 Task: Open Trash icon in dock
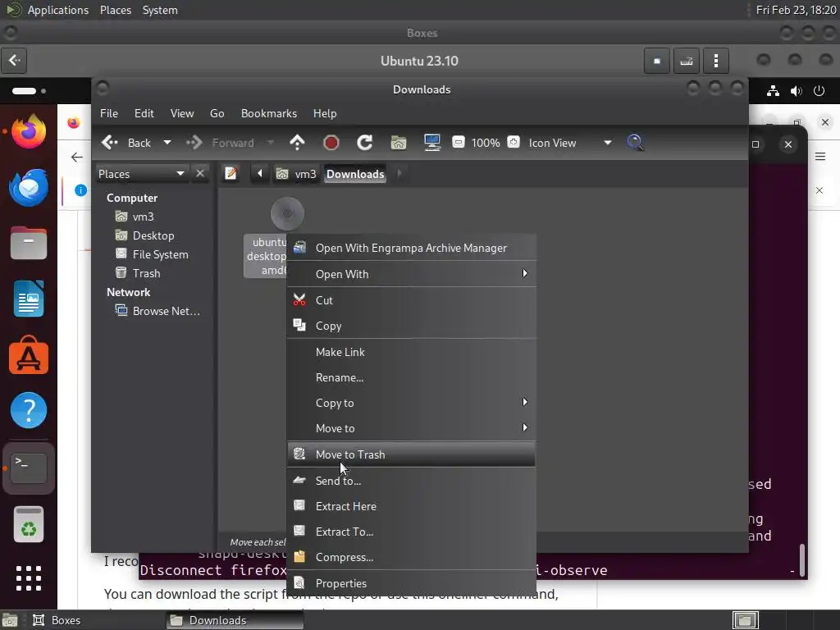(29, 524)
